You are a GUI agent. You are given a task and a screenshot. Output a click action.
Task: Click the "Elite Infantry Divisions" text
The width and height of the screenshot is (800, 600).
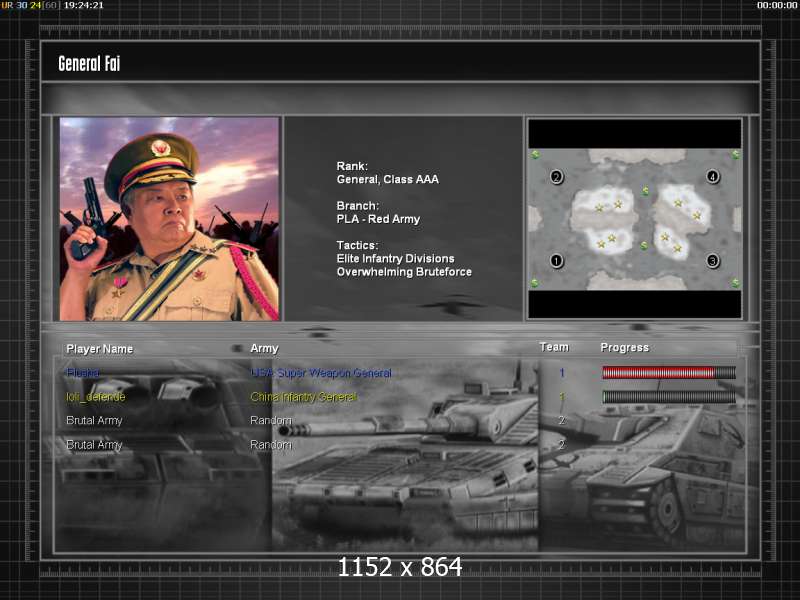coord(395,258)
